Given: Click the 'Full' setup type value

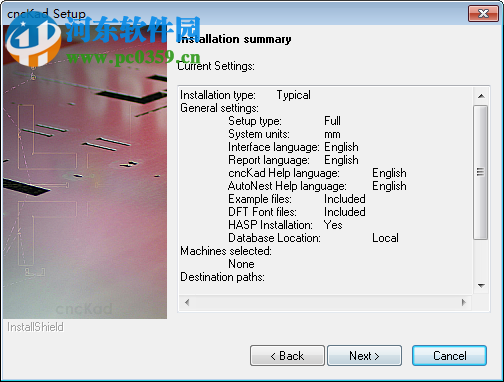Looking at the screenshot, I should [332, 121].
